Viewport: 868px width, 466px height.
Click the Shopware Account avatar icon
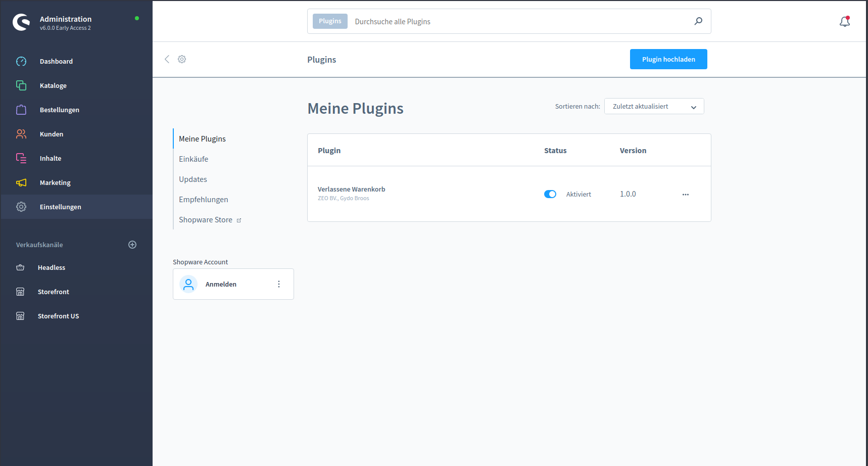(x=188, y=284)
